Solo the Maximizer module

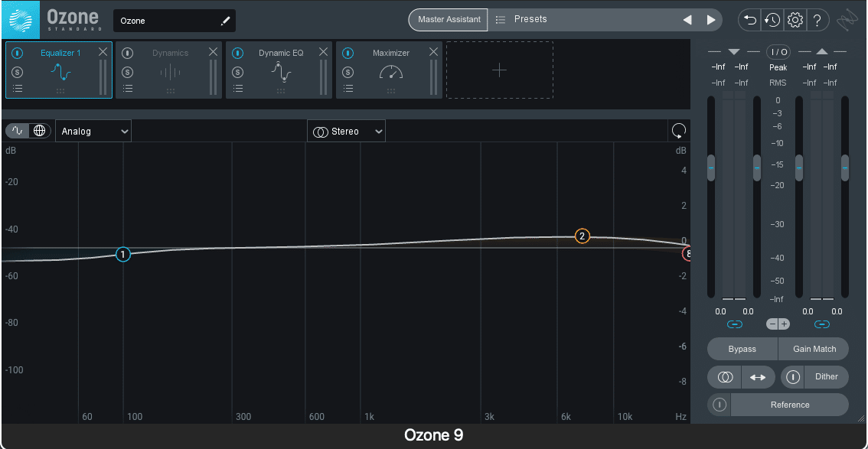pos(348,72)
